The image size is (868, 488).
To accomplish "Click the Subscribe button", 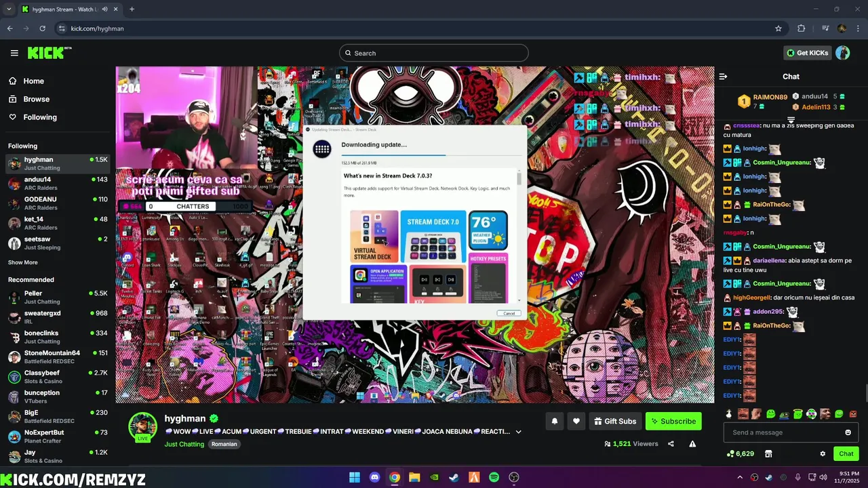I will [673, 421].
